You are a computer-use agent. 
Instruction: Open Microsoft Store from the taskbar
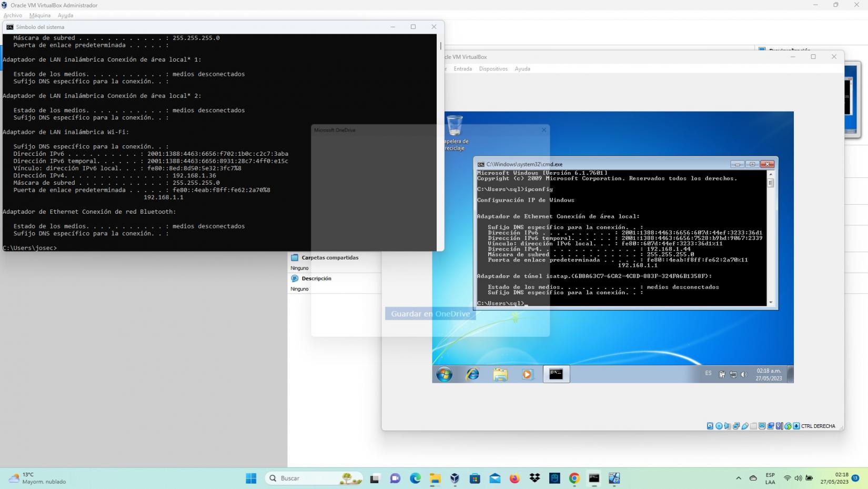(475, 478)
